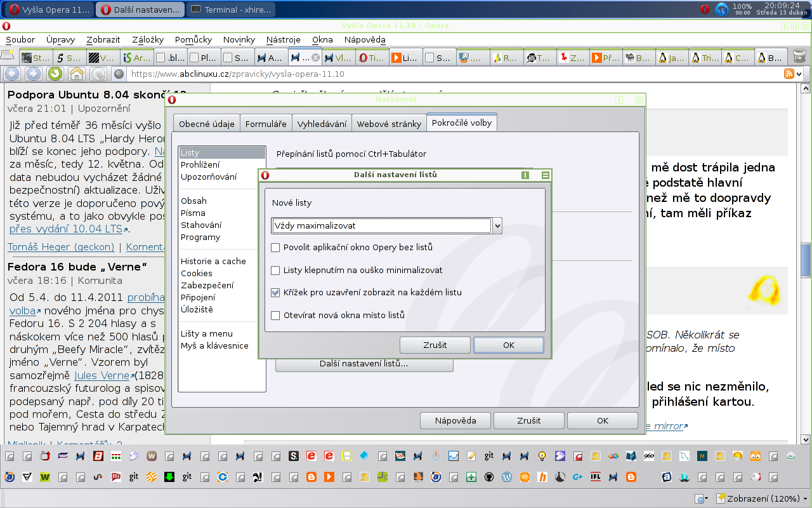Image resolution: width=812 pixels, height=508 pixels.
Task: Open the Nástroje menu
Action: [284, 39]
